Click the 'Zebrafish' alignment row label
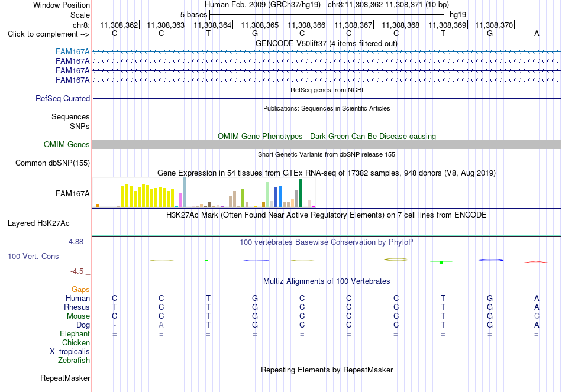Image resolution: width=562 pixels, height=392 pixels. (73, 361)
